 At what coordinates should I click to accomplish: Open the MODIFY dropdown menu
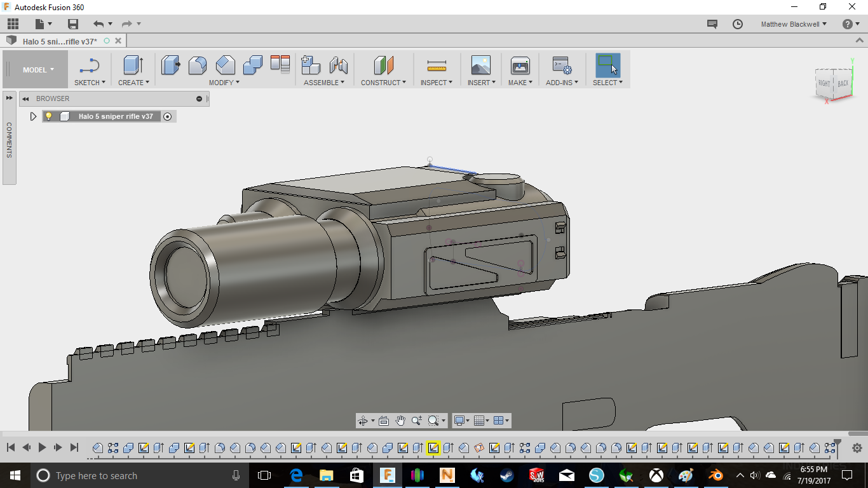pos(224,83)
